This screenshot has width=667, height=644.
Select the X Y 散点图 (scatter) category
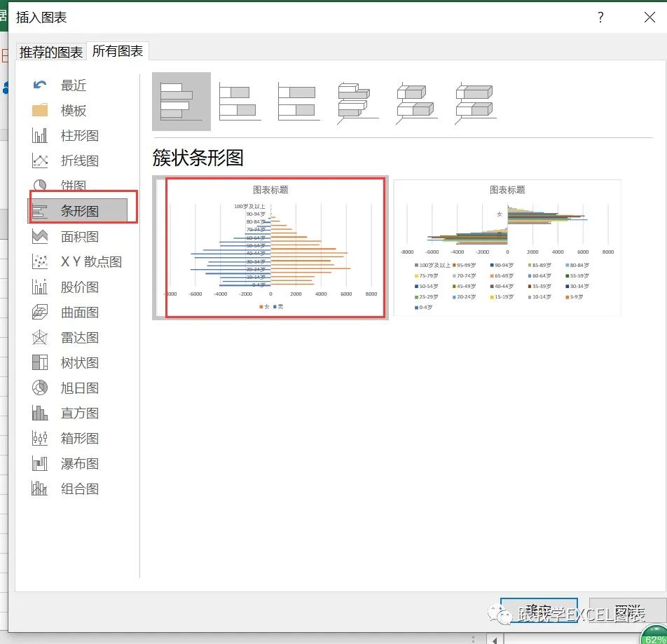pyautogui.click(x=87, y=261)
